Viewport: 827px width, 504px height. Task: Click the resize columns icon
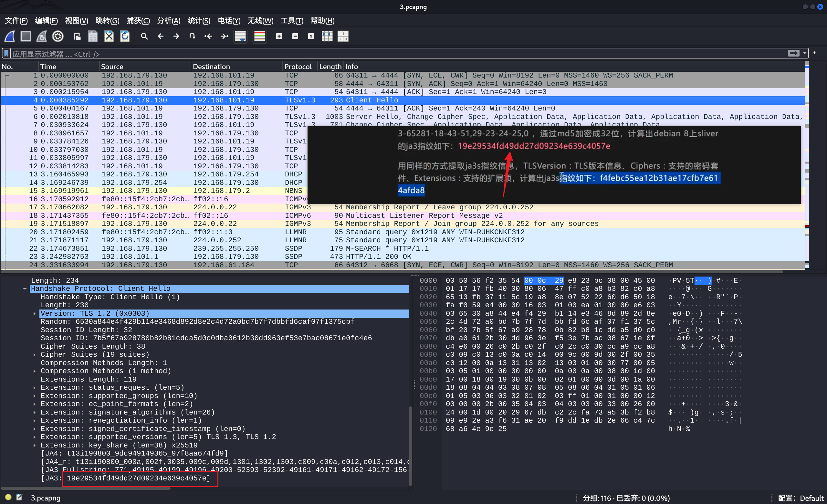(x=327, y=36)
